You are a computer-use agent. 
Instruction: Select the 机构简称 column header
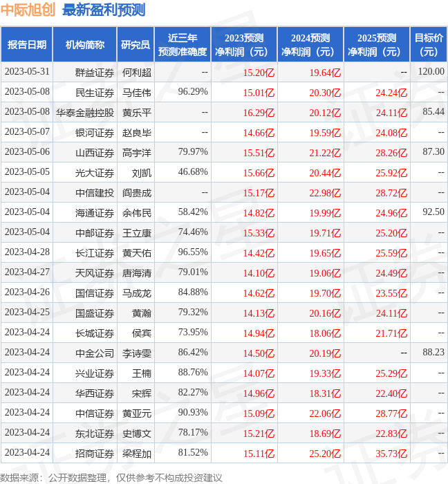click(85, 45)
